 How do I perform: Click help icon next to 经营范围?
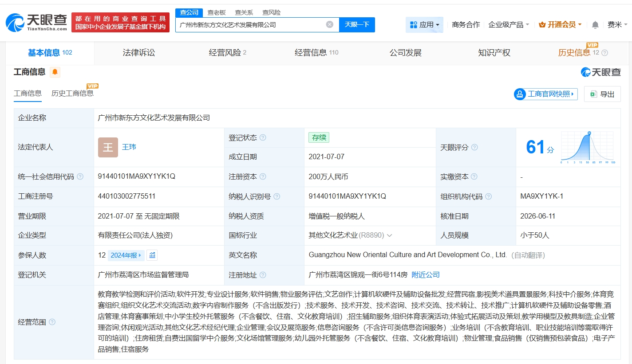(x=52, y=322)
